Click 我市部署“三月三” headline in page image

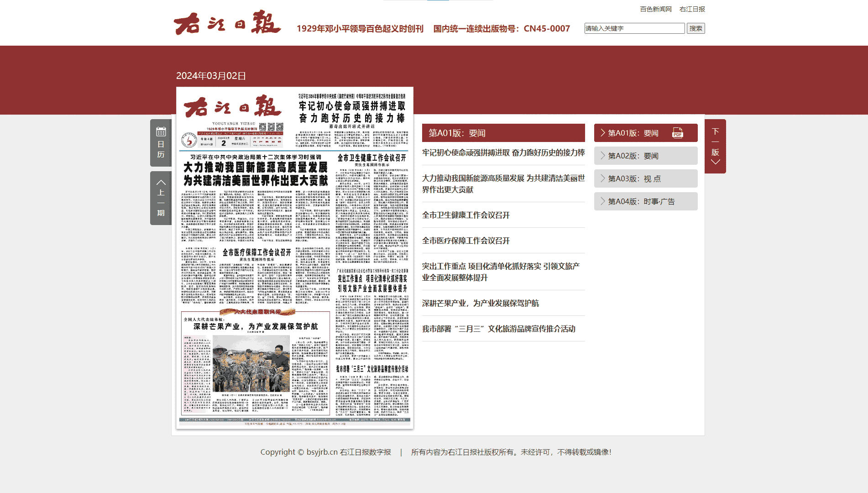click(372, 369)
